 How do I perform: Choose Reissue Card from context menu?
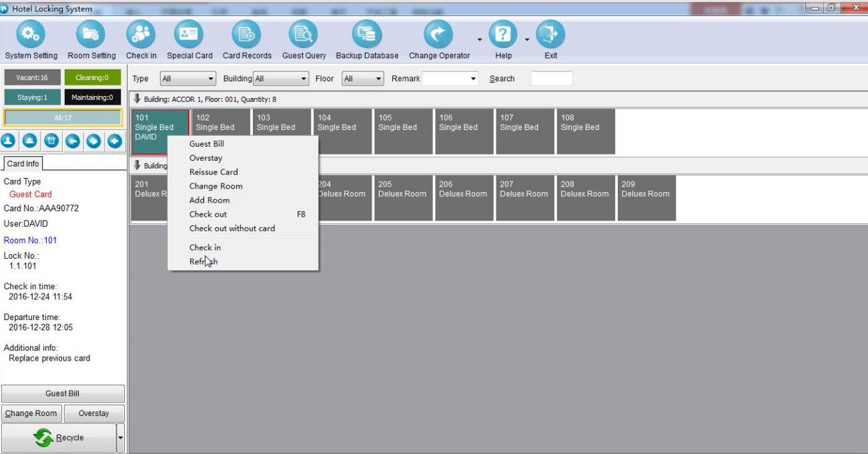[213, 172]
